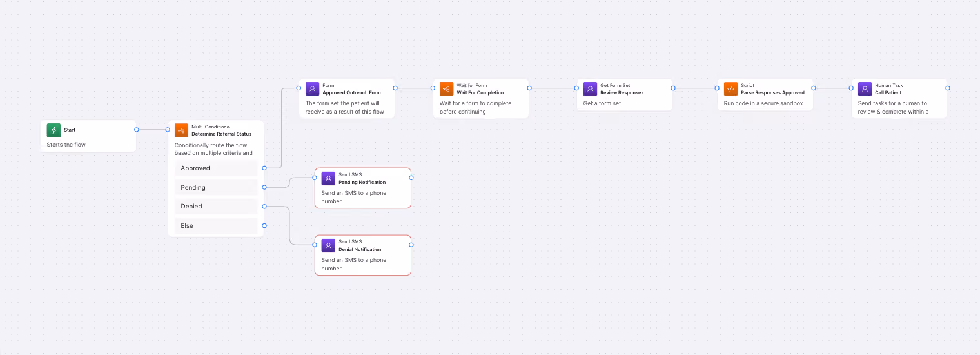Select the Denied condition row
Screen dimensions: 980x355
tap(216, 207)
